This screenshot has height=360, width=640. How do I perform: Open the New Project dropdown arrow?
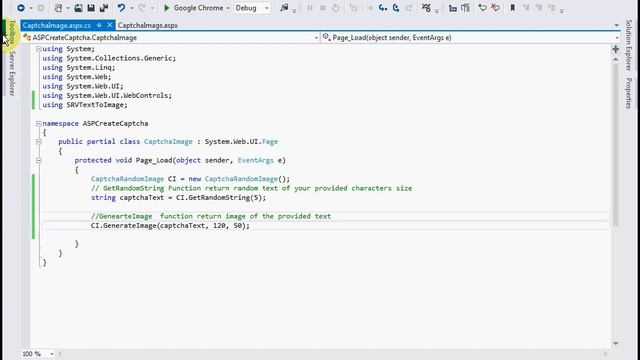coord(68,8)
